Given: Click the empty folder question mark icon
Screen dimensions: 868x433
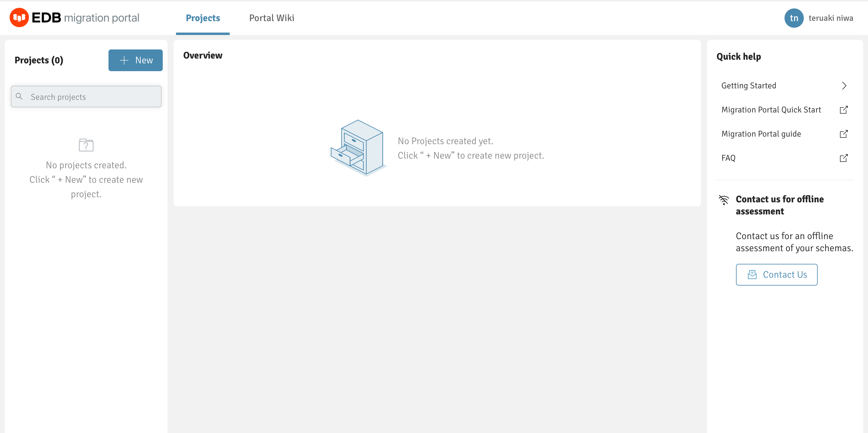Looking at the screenshot, I should click(x=86, y=145).
